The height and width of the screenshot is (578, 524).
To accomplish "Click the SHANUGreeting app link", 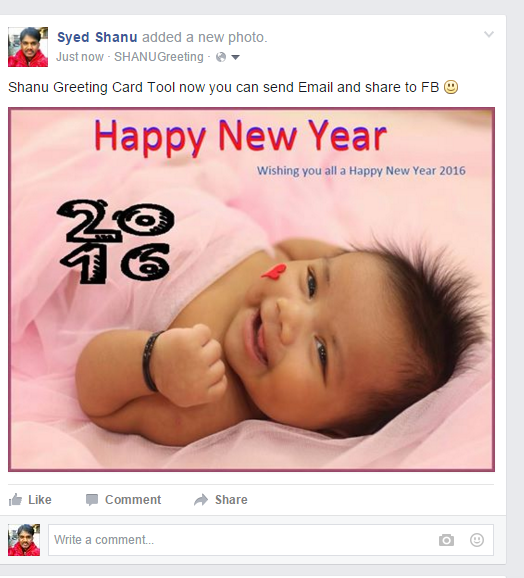I will [158, 57].
